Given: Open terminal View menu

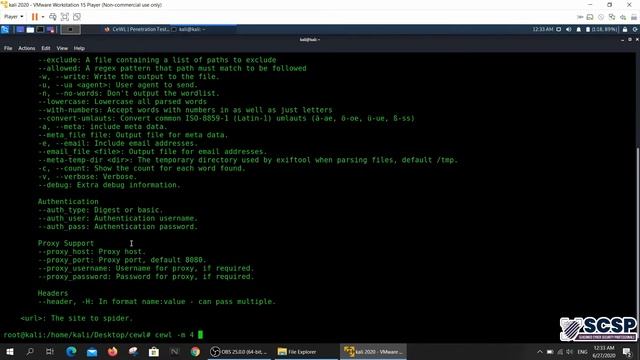Looking at the screenshot, I should click(62, 48).
